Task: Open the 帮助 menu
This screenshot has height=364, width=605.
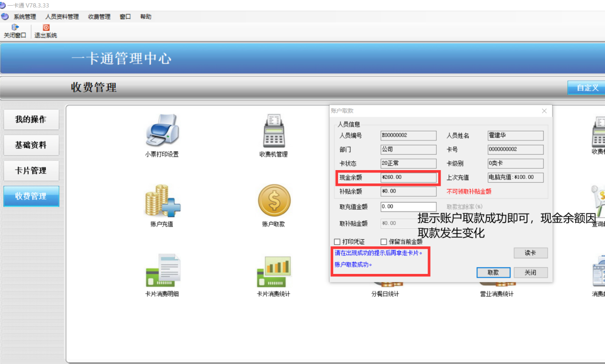Action: tap(145, 17)
